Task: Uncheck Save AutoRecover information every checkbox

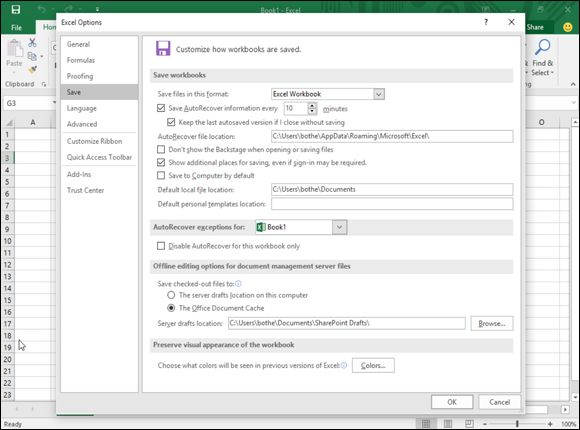Action: tap(161, 108)
